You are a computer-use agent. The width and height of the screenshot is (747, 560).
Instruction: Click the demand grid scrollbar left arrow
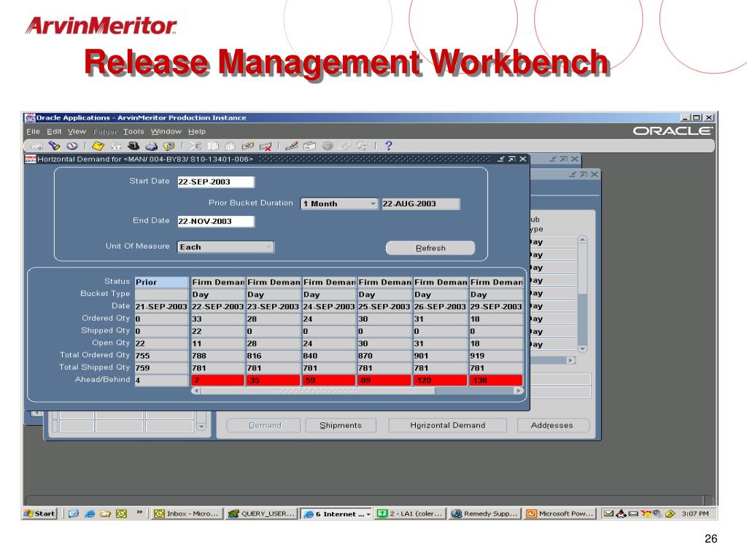(x=196, y=391)
